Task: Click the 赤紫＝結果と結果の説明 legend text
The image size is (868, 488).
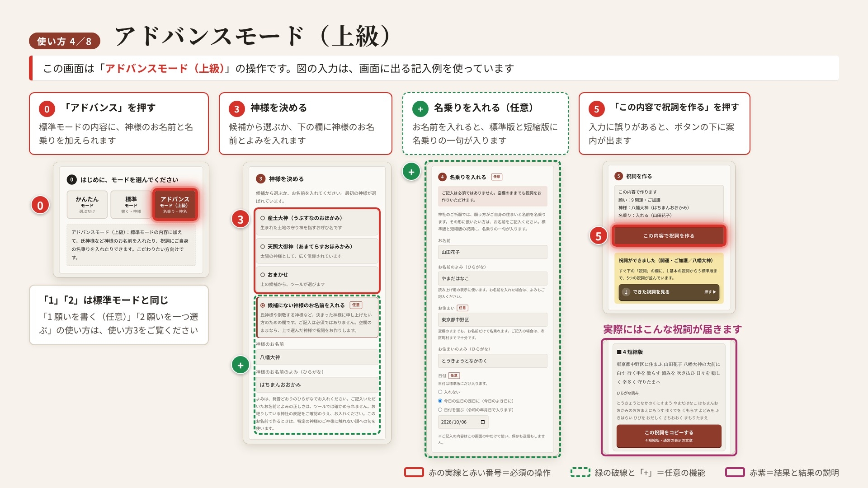Action: point(794,473)
